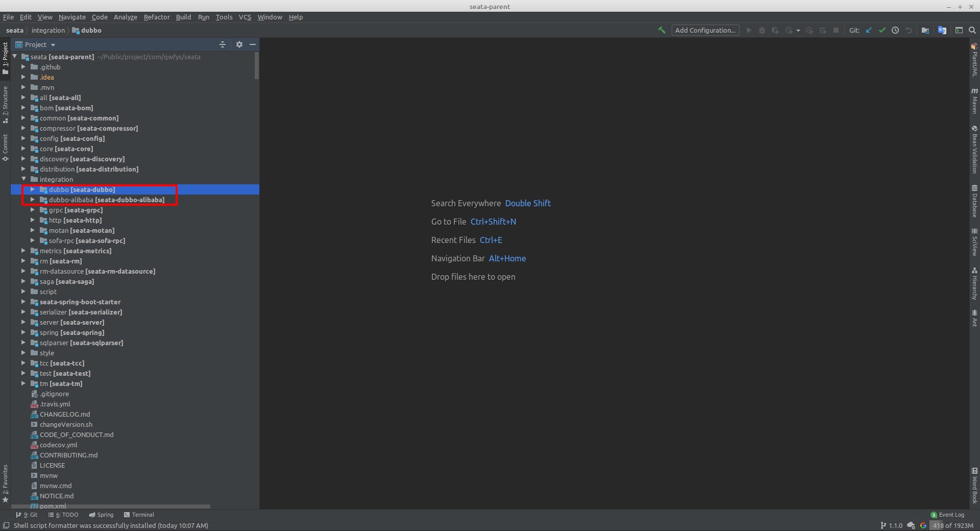Click the Git Rollback undo icon

pos(909,30)
